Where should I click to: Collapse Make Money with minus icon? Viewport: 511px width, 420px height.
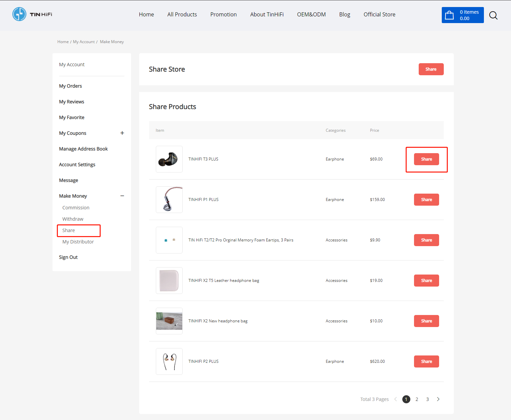point(122,196)
